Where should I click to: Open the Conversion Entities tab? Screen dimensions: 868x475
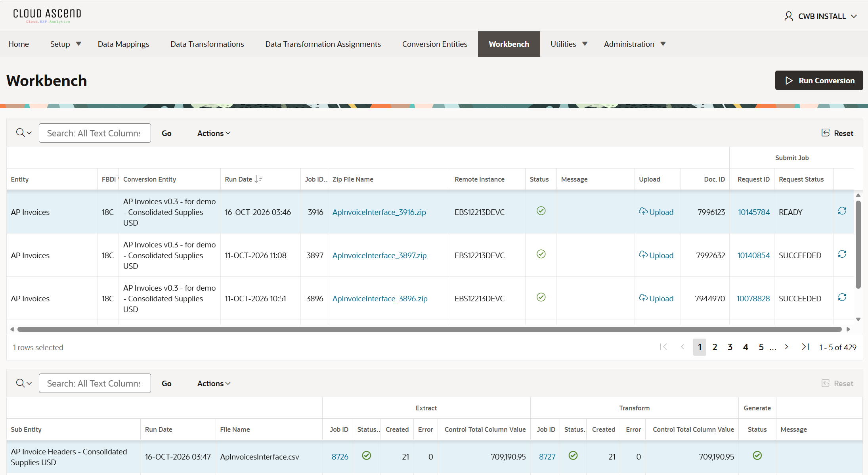coord(435,44)
